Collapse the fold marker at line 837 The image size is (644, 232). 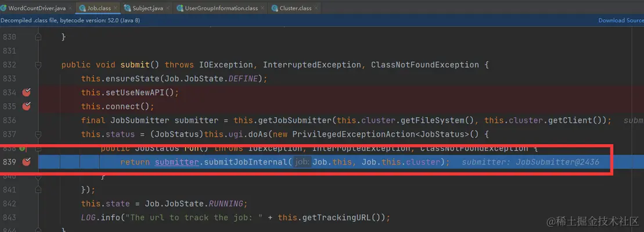coord(38,134)
